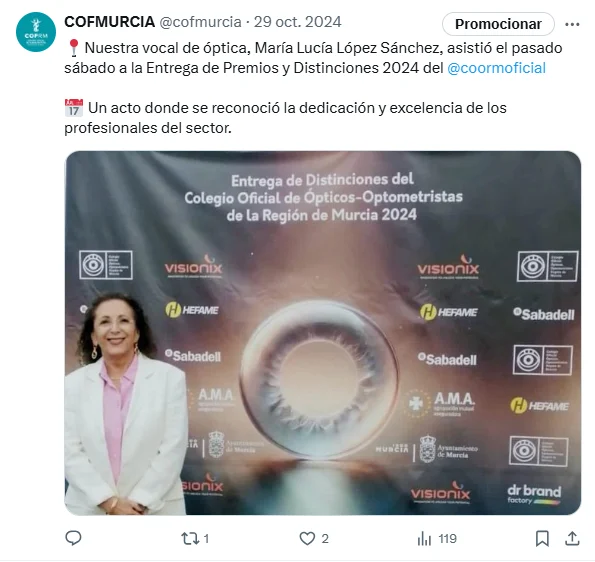Open the 29 oct. 2024 timestamp
Image resolution: width=595 pixels, height=562 pixels.
(298, 22)
